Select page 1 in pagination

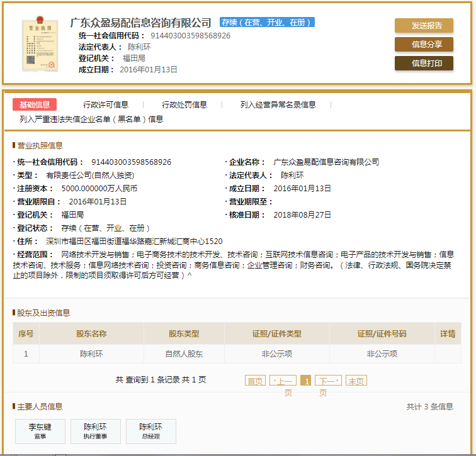(305, 381)
